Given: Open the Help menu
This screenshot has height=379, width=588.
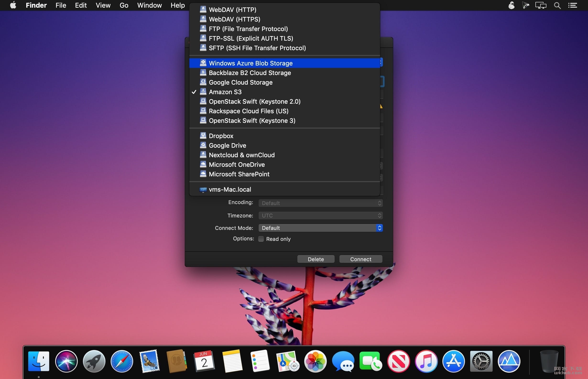Looking at the screenshot, I should [177, 5].
